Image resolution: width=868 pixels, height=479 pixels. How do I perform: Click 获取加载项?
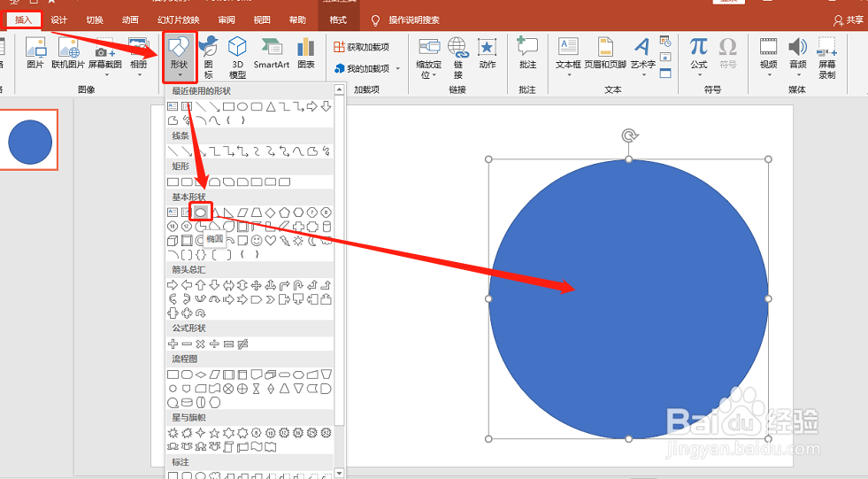(362, 47)
